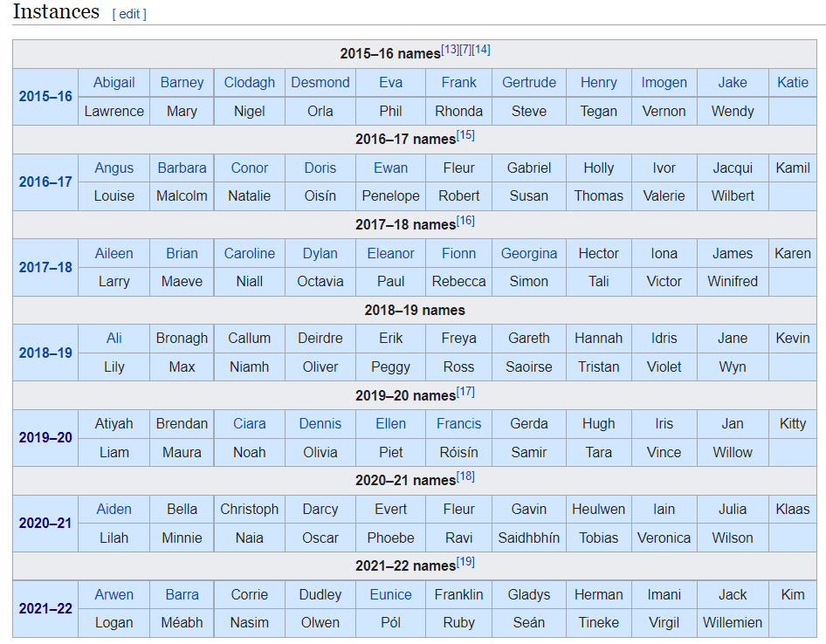Follow citation 15 next to 2016–17 names

tap(465, 135)
